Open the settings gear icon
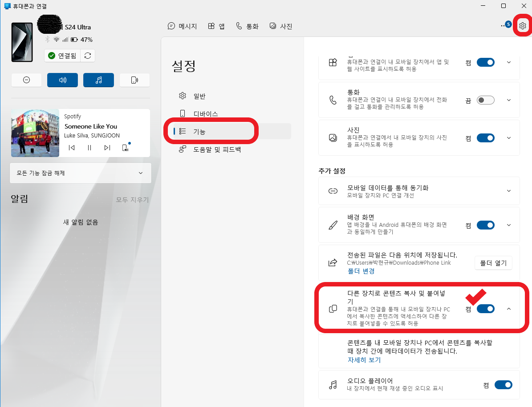The width and height of the screenshot is (532, 407). coord(523,26)
